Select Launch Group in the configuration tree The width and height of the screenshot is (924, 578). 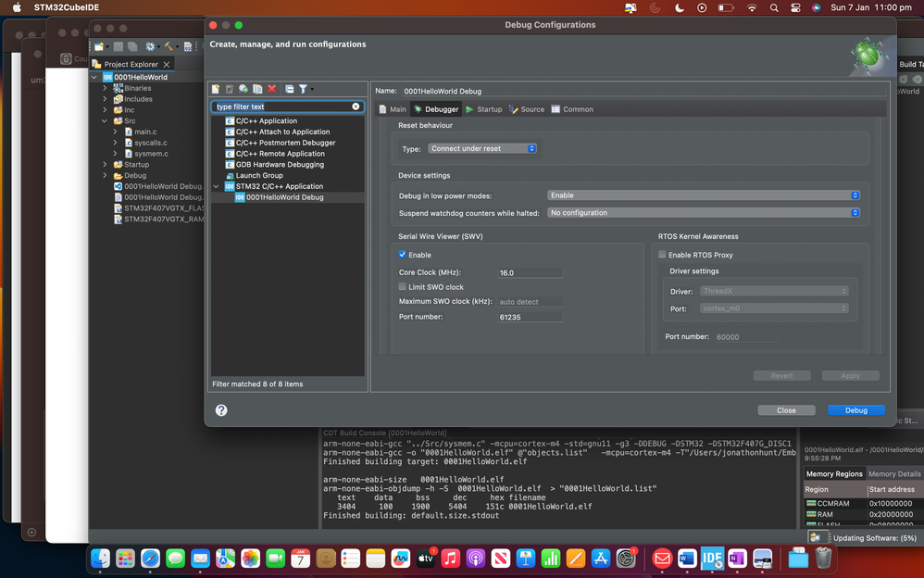coord(259,176)
